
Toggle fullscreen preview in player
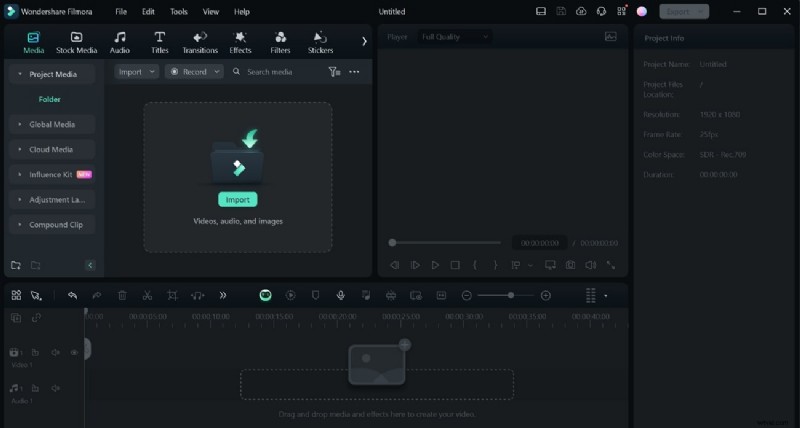611,265
